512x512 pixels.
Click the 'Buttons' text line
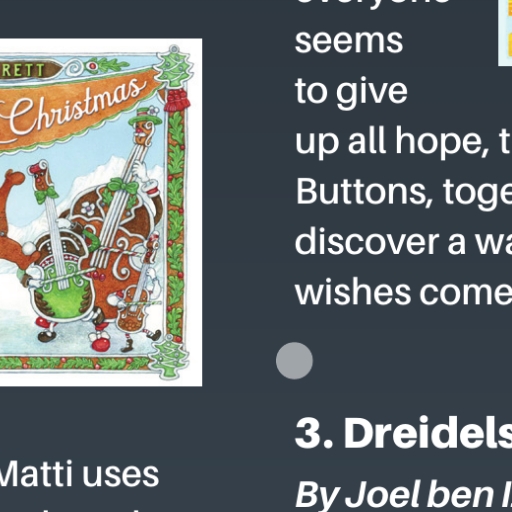403,192
